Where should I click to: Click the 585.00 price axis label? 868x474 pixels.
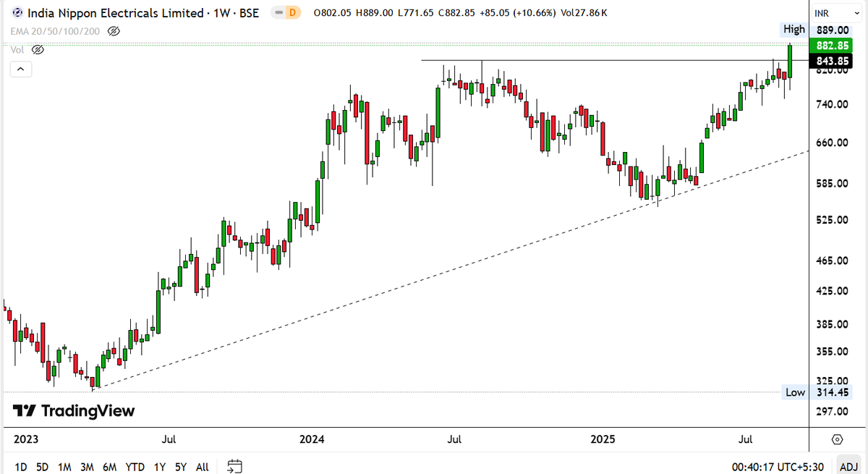(833, 184)
